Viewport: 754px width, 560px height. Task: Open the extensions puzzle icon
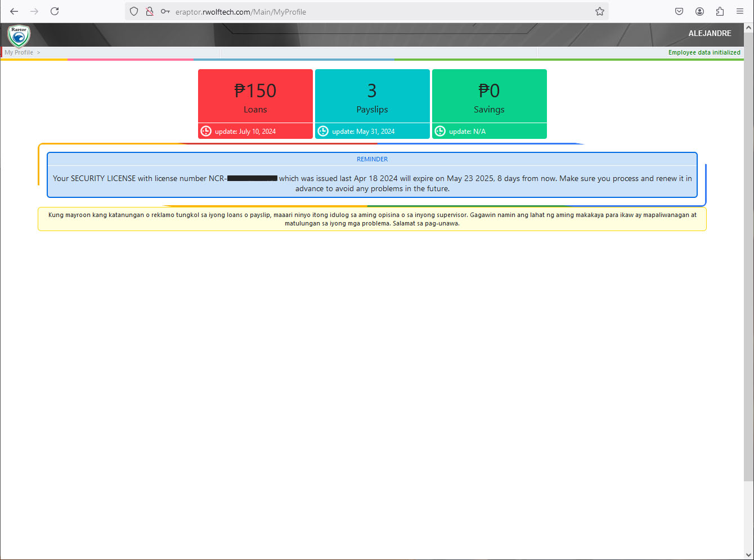point(720,11)
